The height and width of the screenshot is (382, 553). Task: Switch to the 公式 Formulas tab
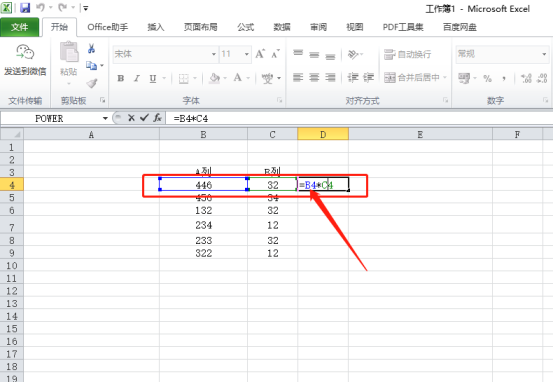245,27
